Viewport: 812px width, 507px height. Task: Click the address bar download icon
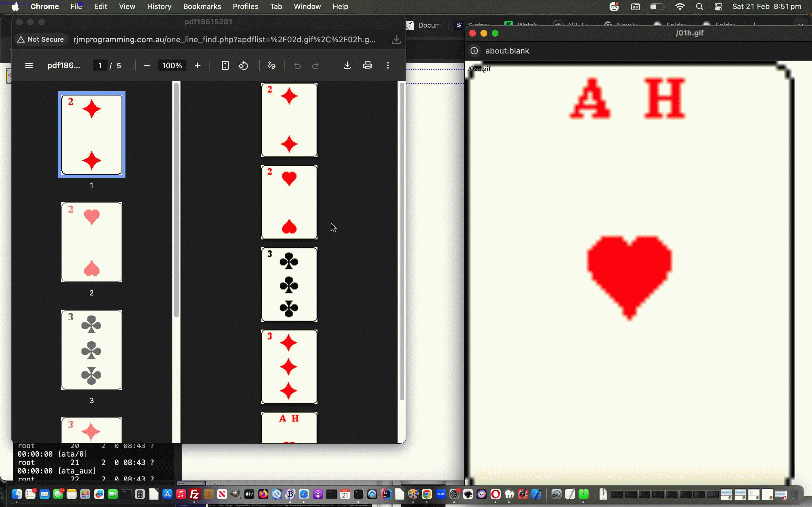(x=396, y=39)
